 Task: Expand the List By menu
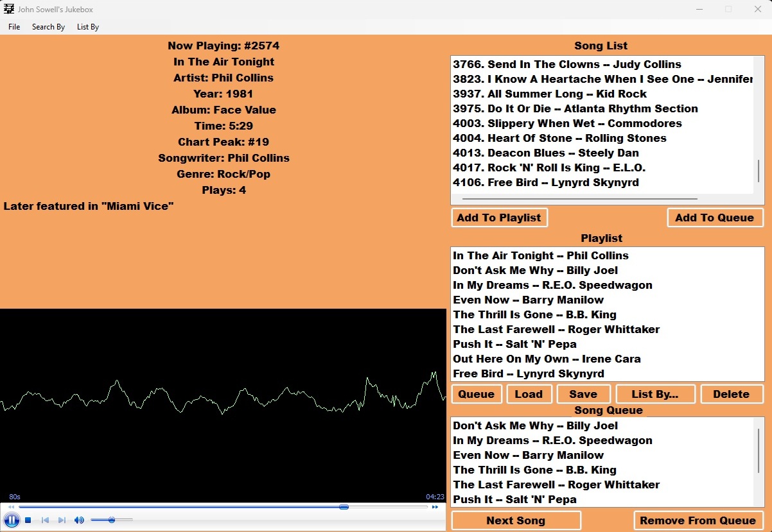(88, 27)
